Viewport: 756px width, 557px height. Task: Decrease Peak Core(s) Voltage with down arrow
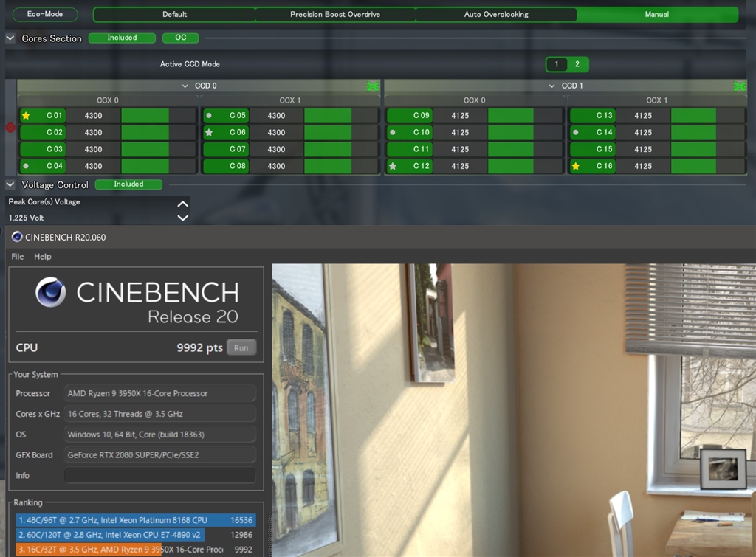click(x=183, y=218)
